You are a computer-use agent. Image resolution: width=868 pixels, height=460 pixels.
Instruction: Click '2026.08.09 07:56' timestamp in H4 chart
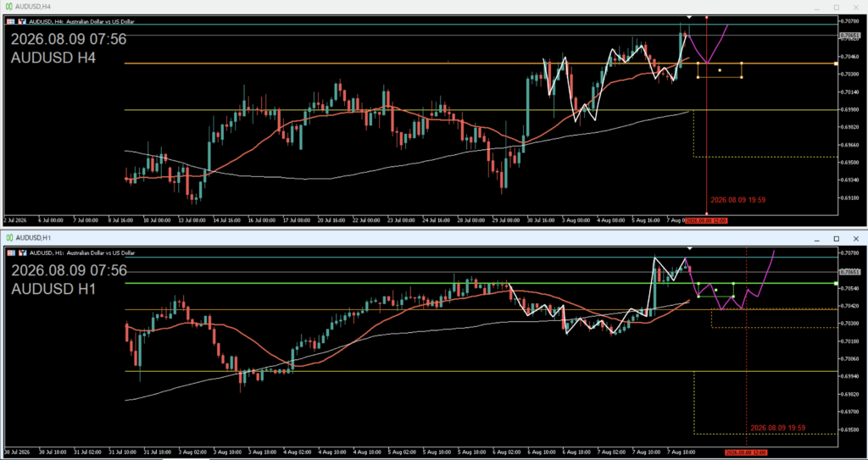pyautogui.click(x=69, y=40)
